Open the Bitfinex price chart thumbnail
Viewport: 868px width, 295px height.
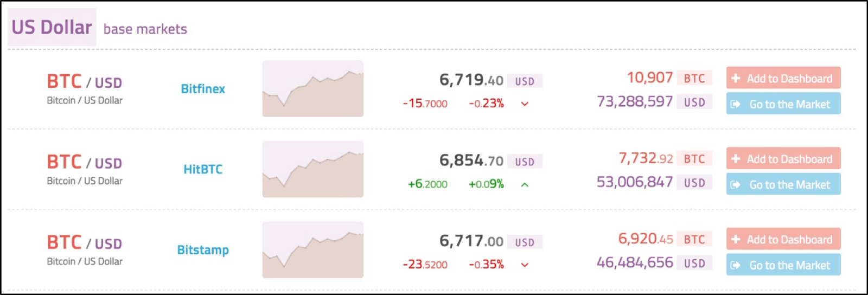pos(312,88)
